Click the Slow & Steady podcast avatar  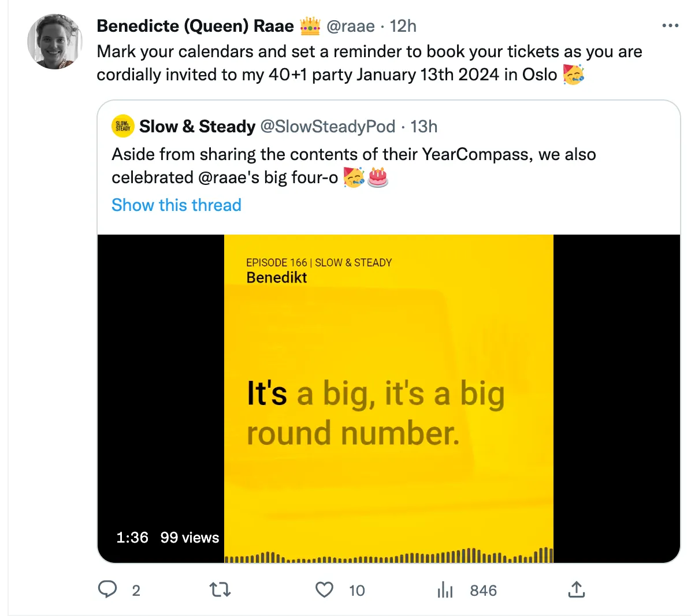[122, 127]
